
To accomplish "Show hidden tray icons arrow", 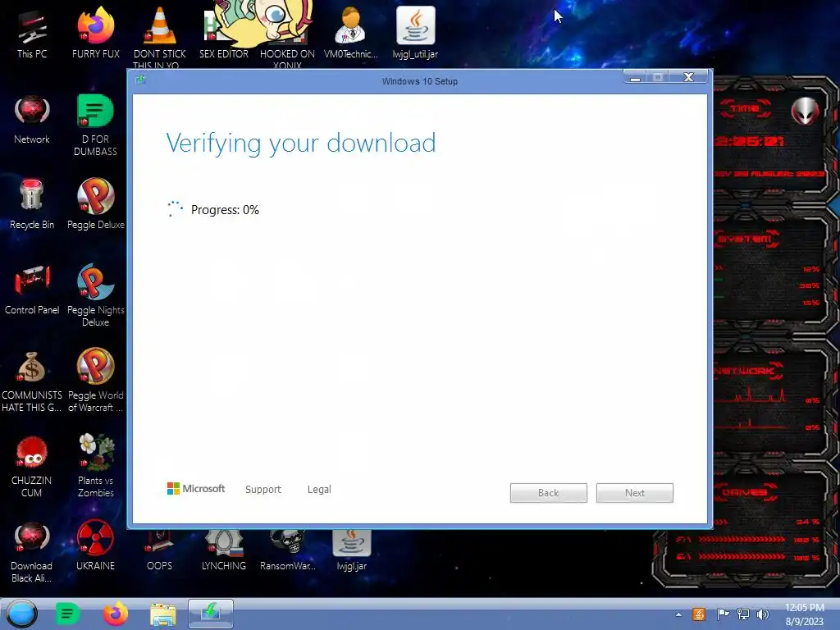I will (678, 614).
